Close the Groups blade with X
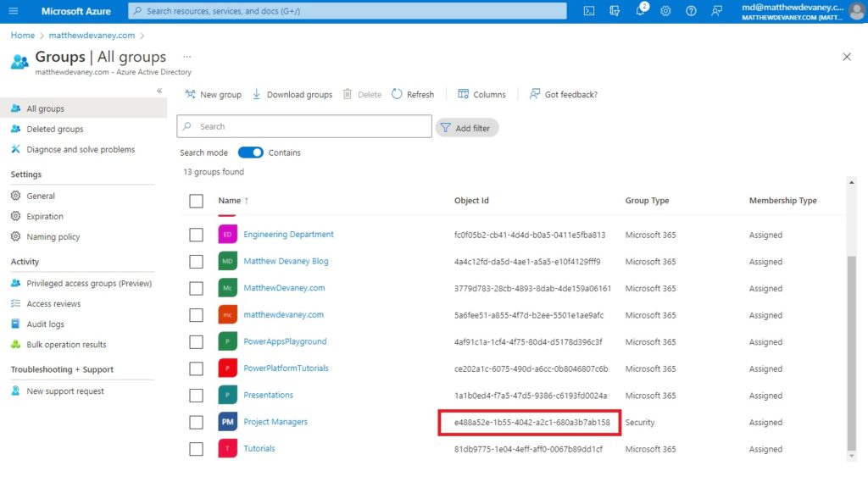The image size is (868, 482). click(847, 57)
